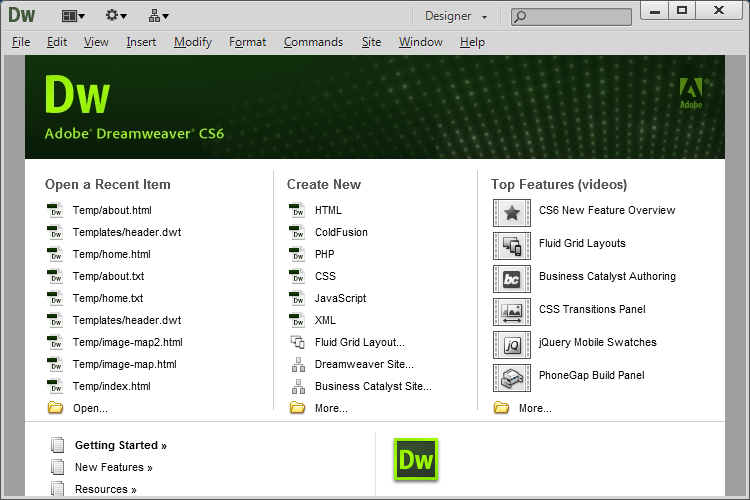Viewport: 750px width, 500px height.
Task: Open the Site management dropdown in title bar
Action: click(158, 15)
